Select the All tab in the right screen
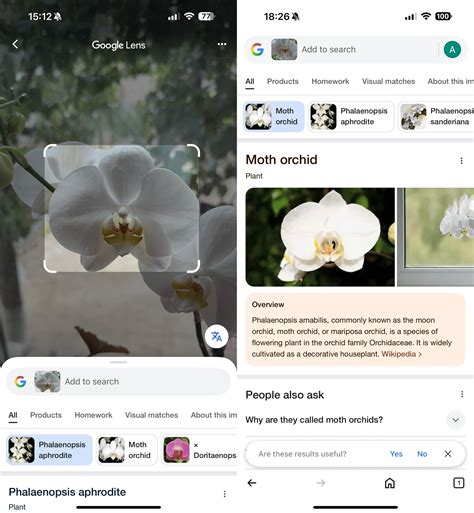This screenshot has height=513, width=474. click(x=250, y=81)
